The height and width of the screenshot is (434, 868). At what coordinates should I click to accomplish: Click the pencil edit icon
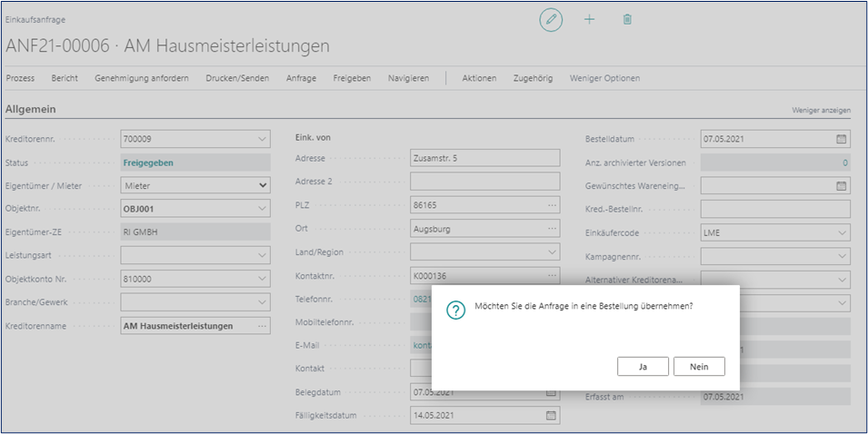point(551,20)
